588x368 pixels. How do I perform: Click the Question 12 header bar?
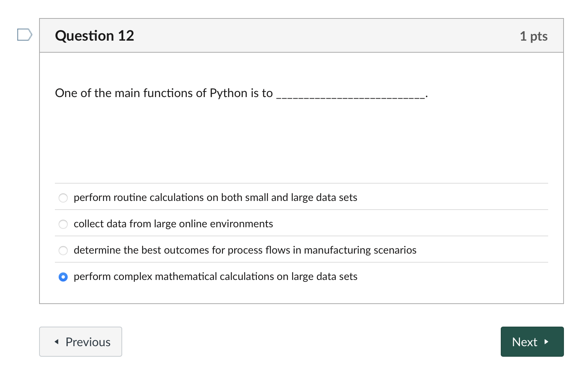[301, 35]
